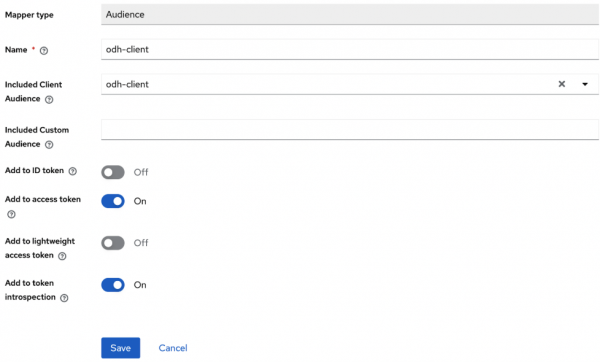Image resolution: width=600 pixels, height=362 pixels.
Task: Open help icon next to Name label
Action: tap(44, 51)
